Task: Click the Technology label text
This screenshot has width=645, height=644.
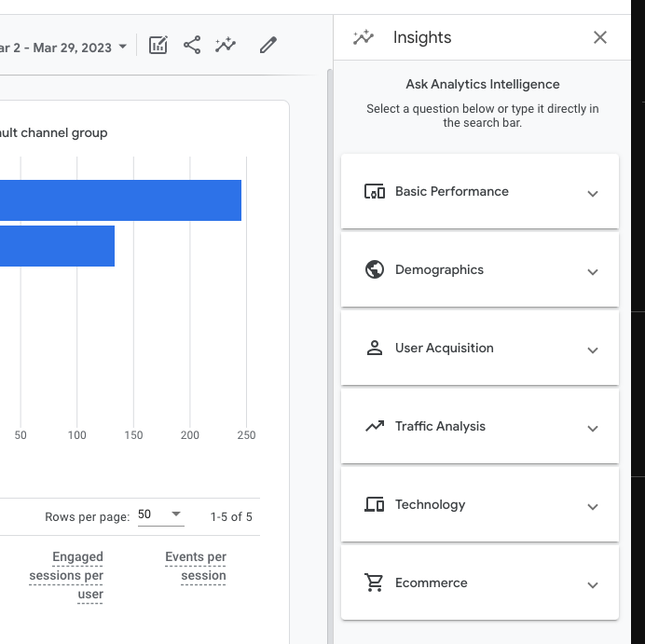Action: (x=431, y=504)
